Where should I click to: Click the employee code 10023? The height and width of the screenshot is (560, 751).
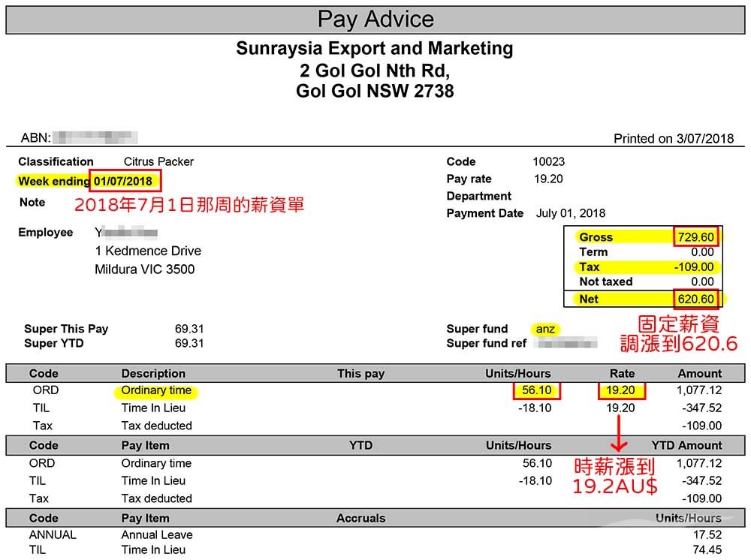(548, 161)
